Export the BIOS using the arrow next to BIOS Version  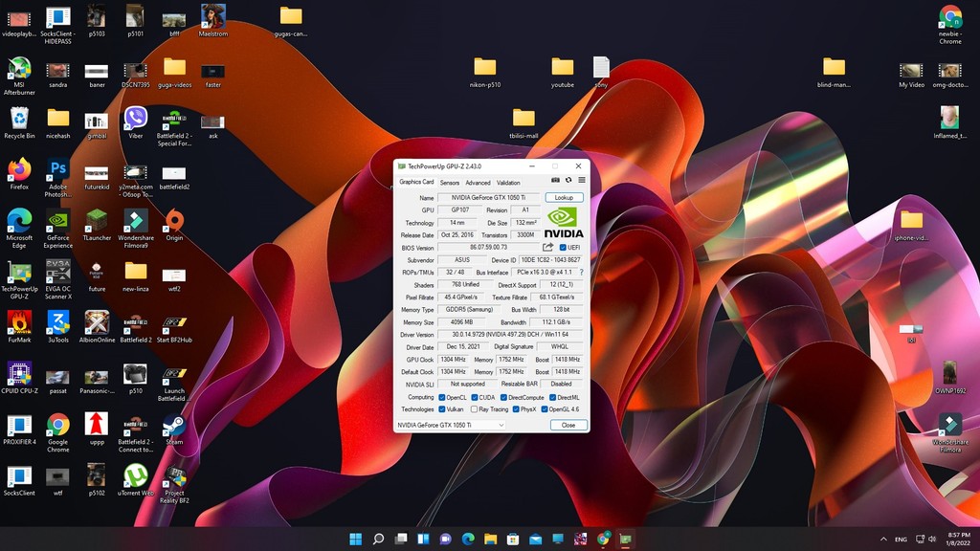click(548, 248)
